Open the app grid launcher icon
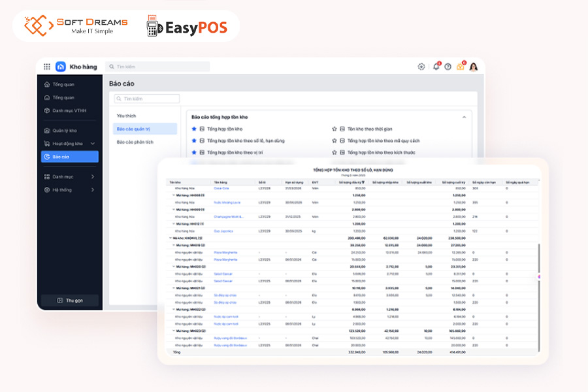 [x=46, y=67]
